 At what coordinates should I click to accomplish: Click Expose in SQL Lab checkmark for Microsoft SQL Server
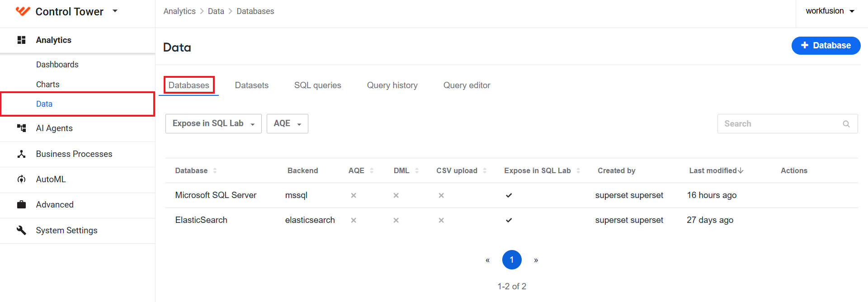coord(509,195)
